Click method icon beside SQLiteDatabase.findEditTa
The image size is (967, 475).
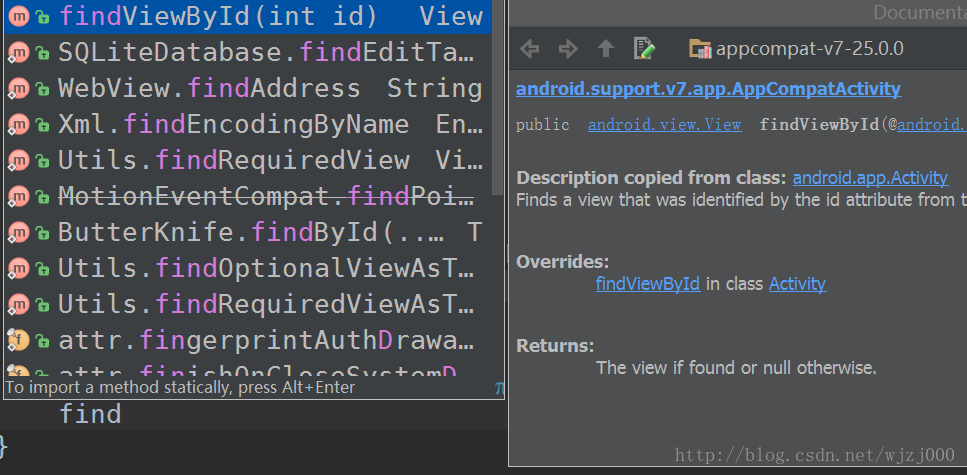pyautogui.click(x=19, y=53)
